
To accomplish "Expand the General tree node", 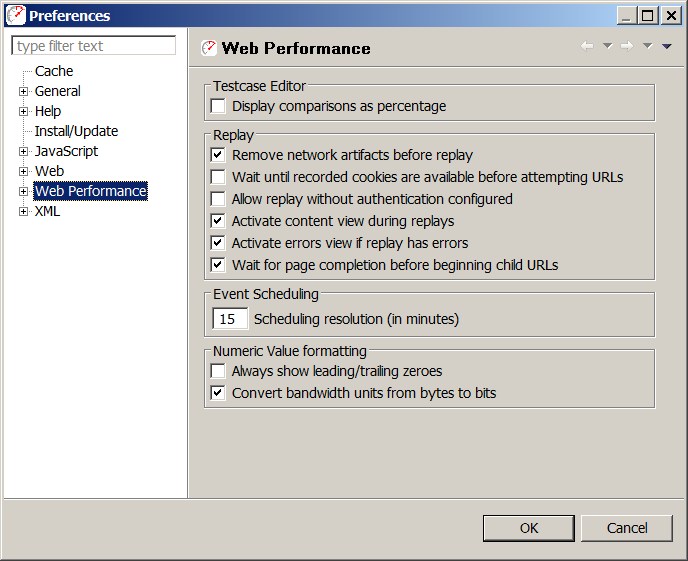I will point(23,91).
